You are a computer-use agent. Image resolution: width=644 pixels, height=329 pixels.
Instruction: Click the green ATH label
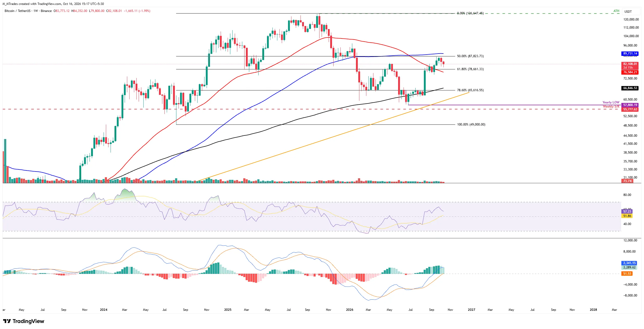616,11
